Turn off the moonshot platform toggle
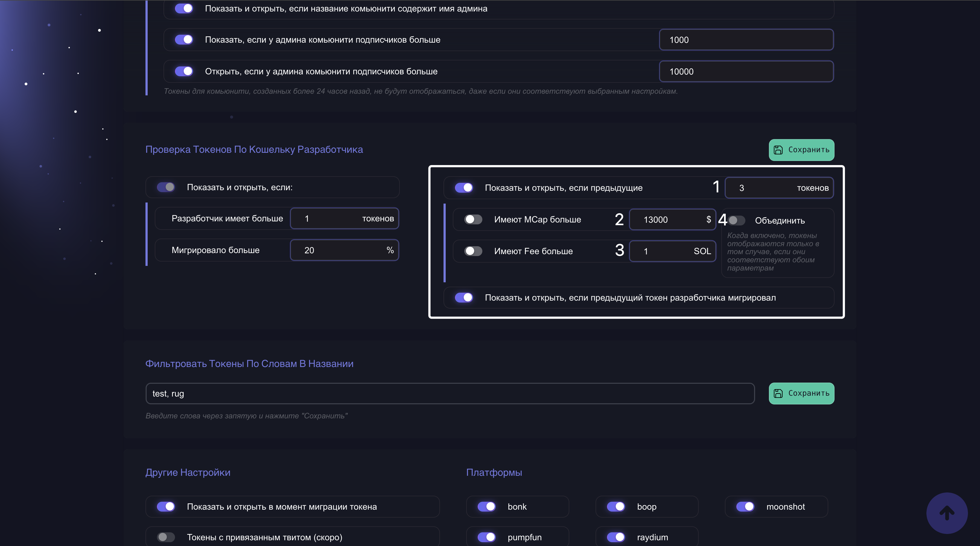The image size is (980, 546). (x=745, y=506)
